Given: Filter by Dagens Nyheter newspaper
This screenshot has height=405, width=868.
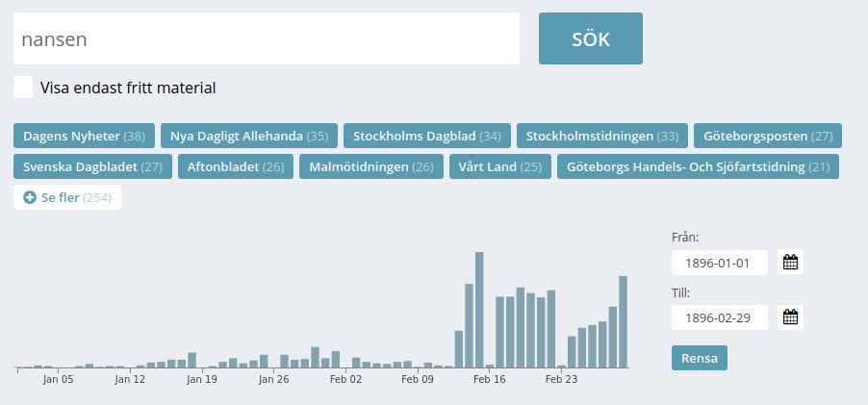Looking at the screenshot, I should tap(84, 136).
